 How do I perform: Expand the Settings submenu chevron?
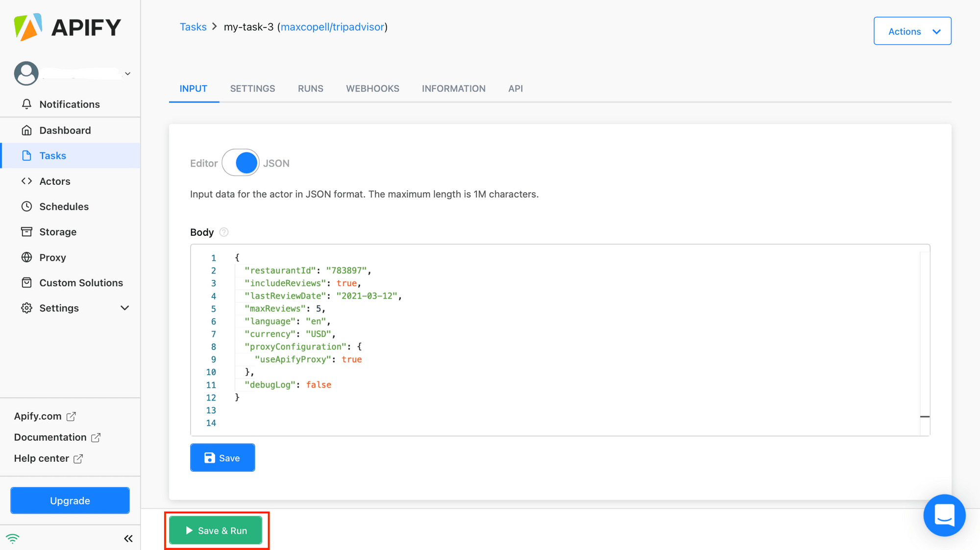124,308
